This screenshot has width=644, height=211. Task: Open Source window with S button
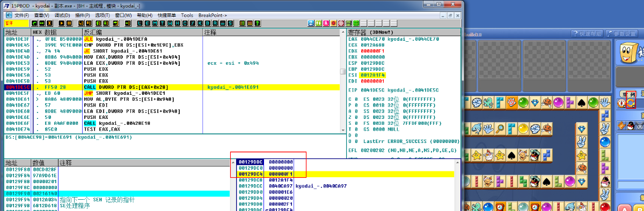(x=230, y=23)
